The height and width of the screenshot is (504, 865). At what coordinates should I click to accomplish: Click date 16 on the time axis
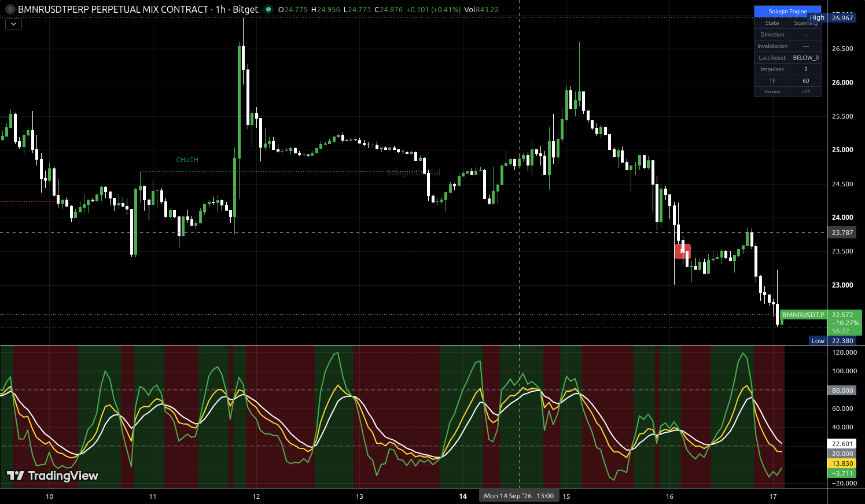click(x=670, y=496)
